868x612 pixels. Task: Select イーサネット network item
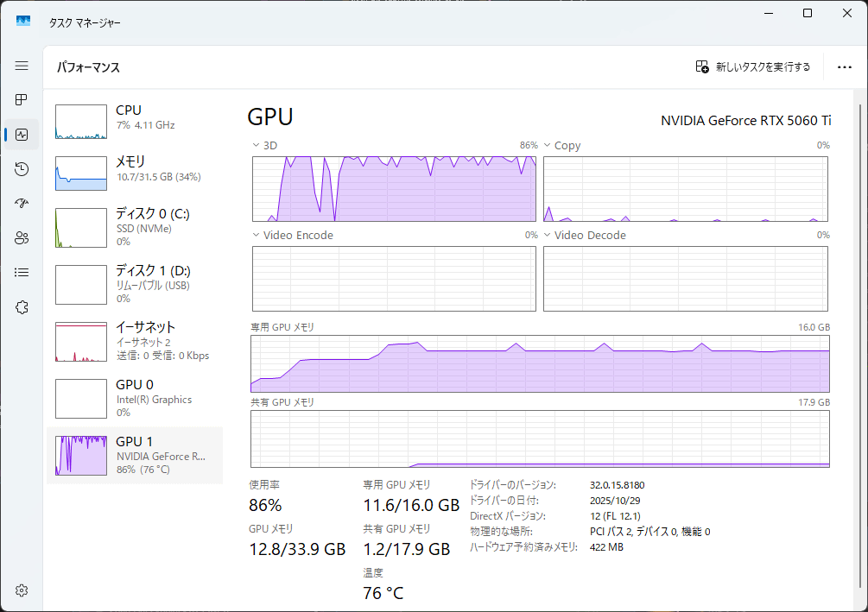click(x=134, y=341)
